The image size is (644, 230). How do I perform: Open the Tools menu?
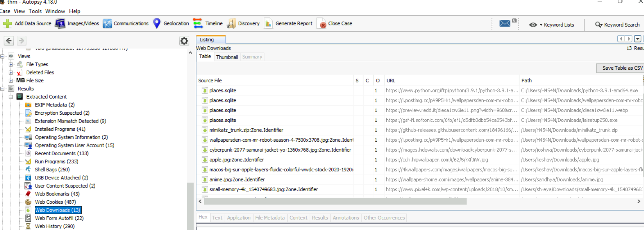[35, 11]
